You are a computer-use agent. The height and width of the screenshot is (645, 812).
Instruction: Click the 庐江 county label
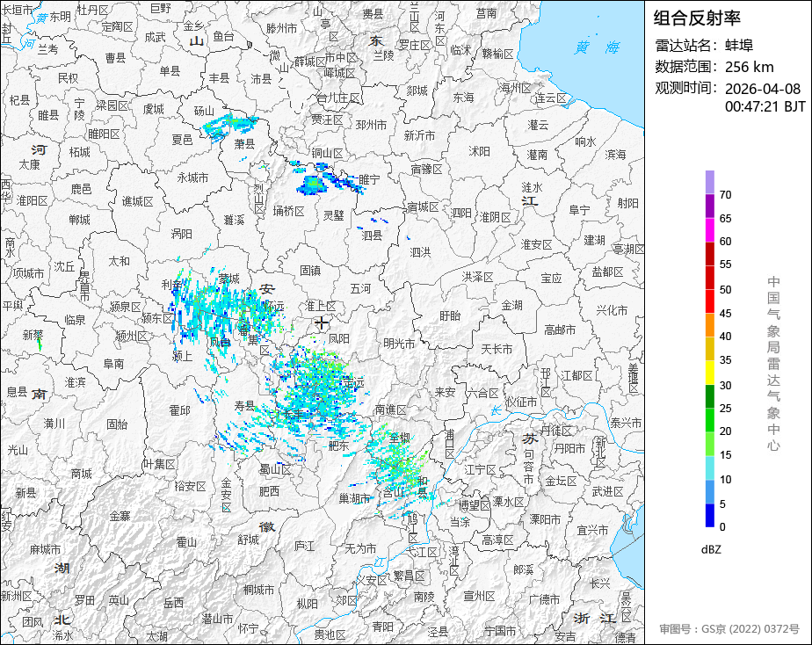point(304,546)
